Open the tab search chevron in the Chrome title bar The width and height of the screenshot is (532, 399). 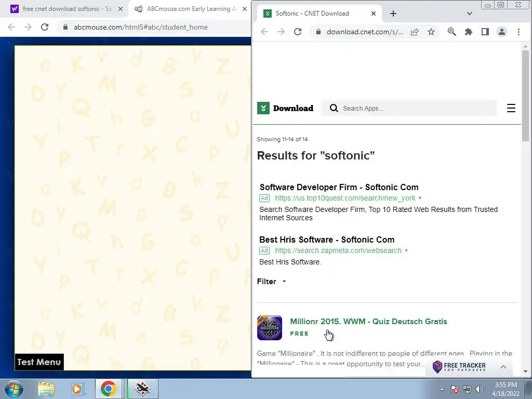470,14
